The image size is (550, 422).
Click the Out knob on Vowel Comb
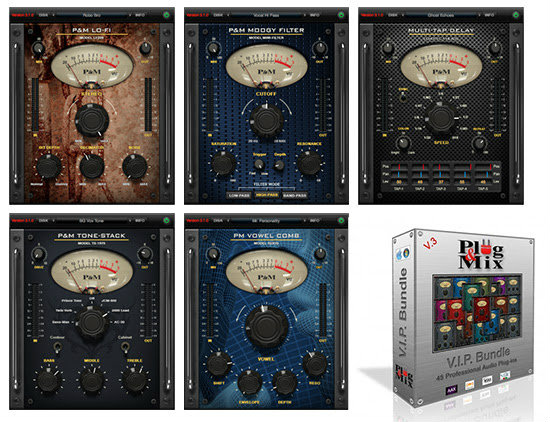click(320, 254)
